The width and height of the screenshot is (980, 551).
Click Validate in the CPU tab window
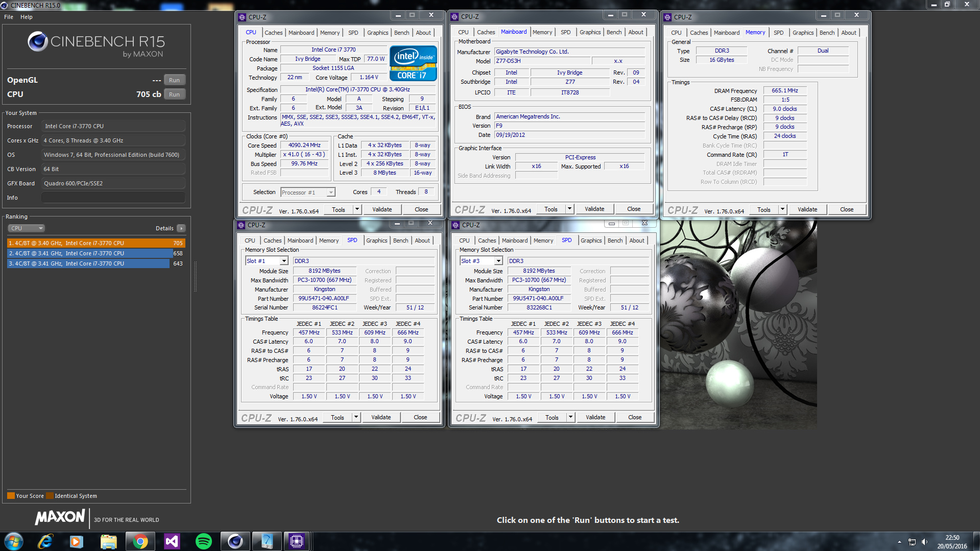382,209
